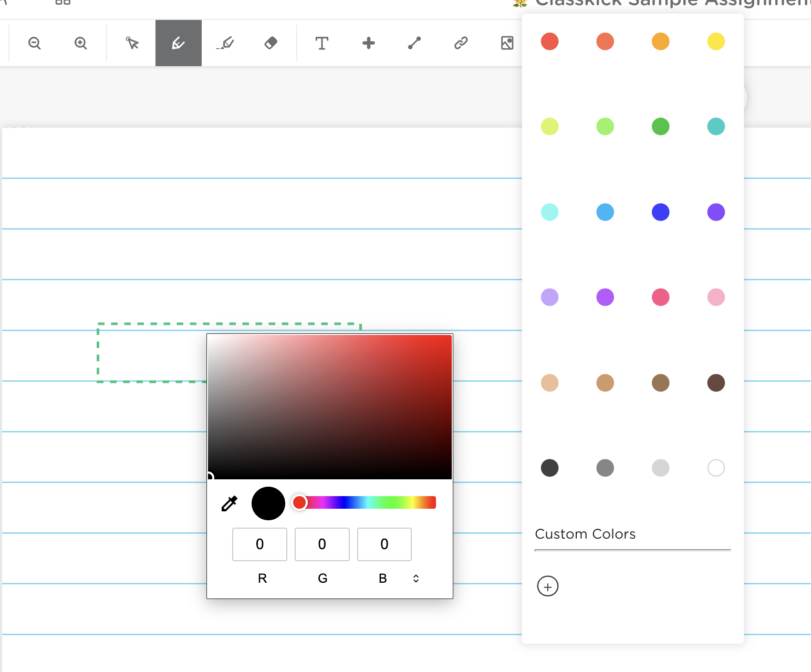Switch color format with RGB arrows
811x672 pixels.
(416, 579)
